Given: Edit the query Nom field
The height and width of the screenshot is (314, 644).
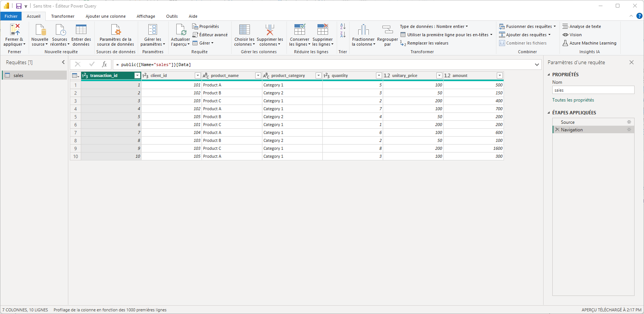Looking at the screenshot, I should (593, 90).
